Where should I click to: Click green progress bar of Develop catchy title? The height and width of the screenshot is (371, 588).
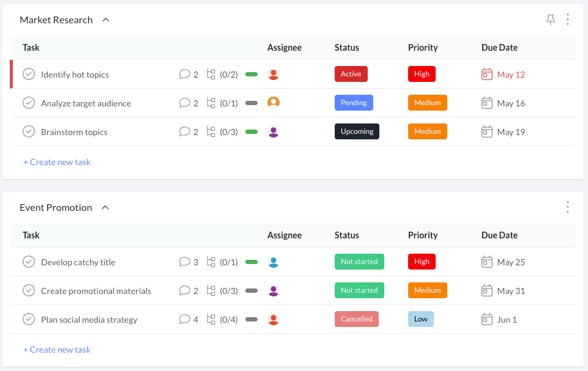click(x=251, y=262)
